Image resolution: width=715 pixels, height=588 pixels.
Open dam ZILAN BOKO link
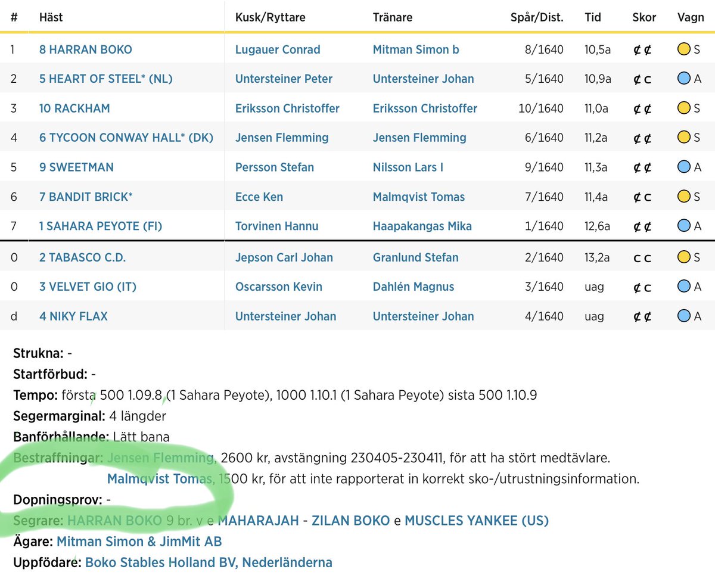coord(350,521)
